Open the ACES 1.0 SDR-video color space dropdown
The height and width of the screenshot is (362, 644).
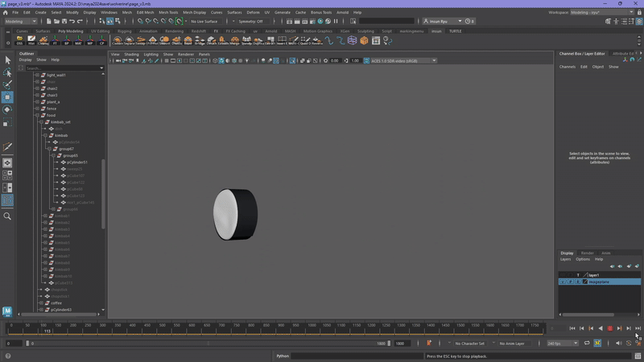[404, 61]
